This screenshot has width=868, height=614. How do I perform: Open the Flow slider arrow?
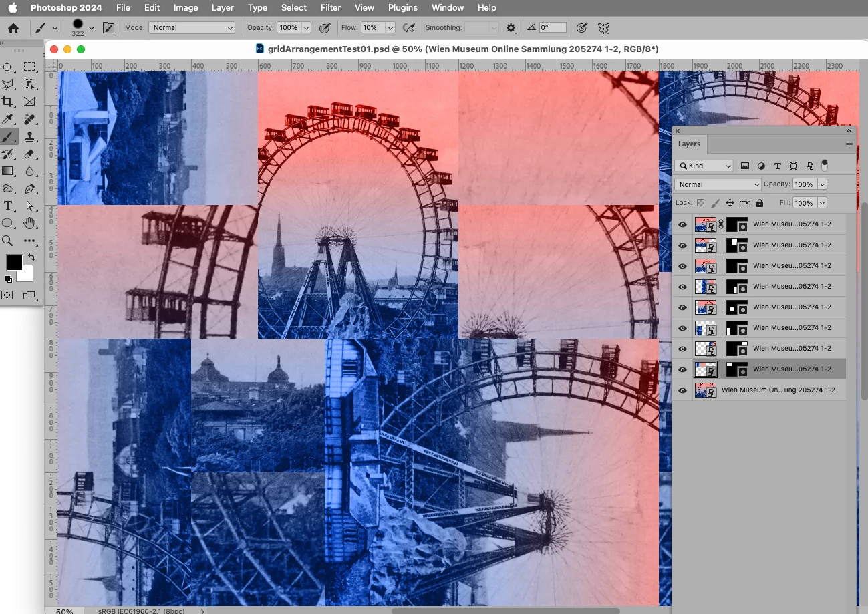coord(390,28)
